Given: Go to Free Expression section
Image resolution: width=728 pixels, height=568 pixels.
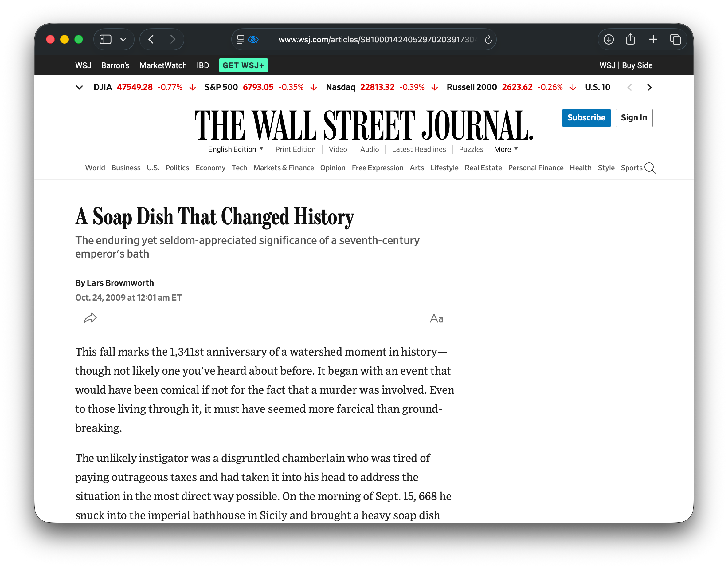Looking at the screenshot, I should [377, 168].
